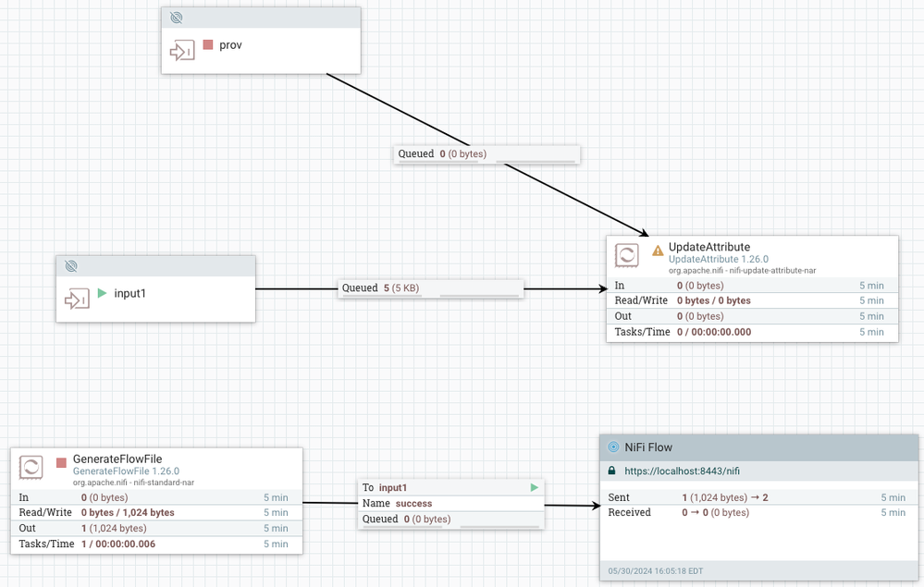Click the Name success connection row
The height and width of the screenshot is (587, 924).
(x=451, y=504)
